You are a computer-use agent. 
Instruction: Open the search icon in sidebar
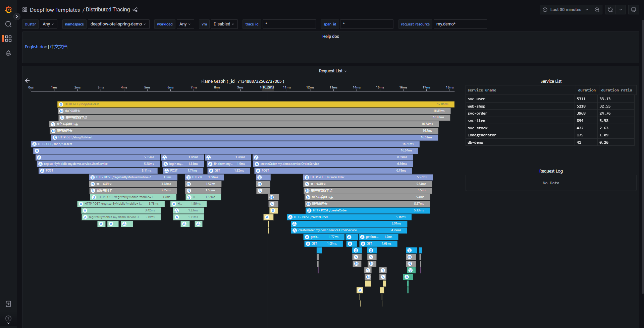(8, 24)
